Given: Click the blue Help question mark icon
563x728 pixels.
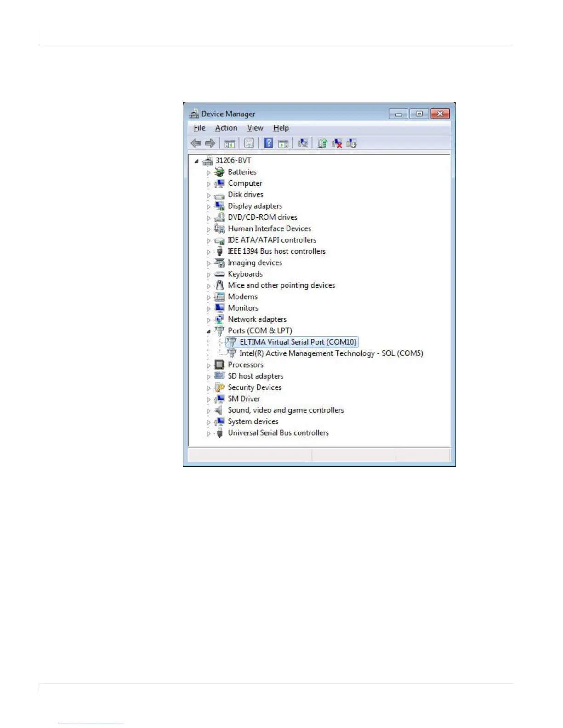Looking at the screenshot, I should 269,143.
